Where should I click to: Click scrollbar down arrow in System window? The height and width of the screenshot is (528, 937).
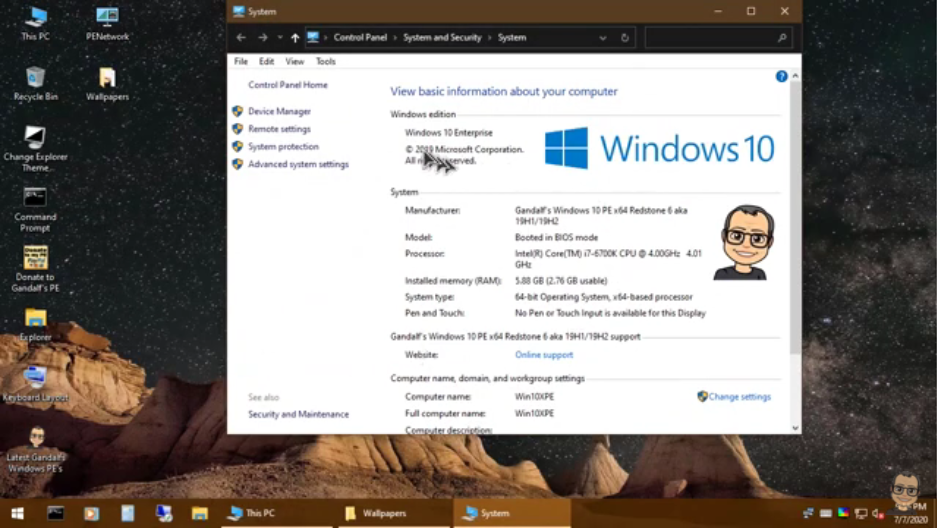coord(795,428)
